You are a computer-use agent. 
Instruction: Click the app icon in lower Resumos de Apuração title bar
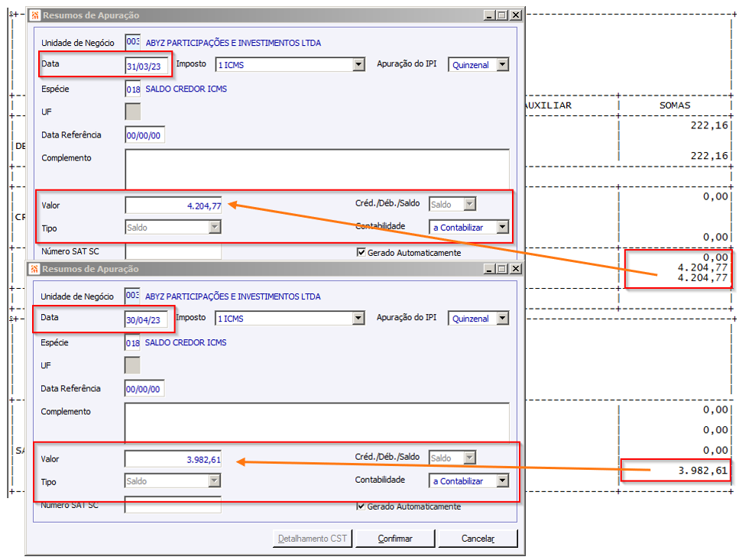[x=34, y=269]
